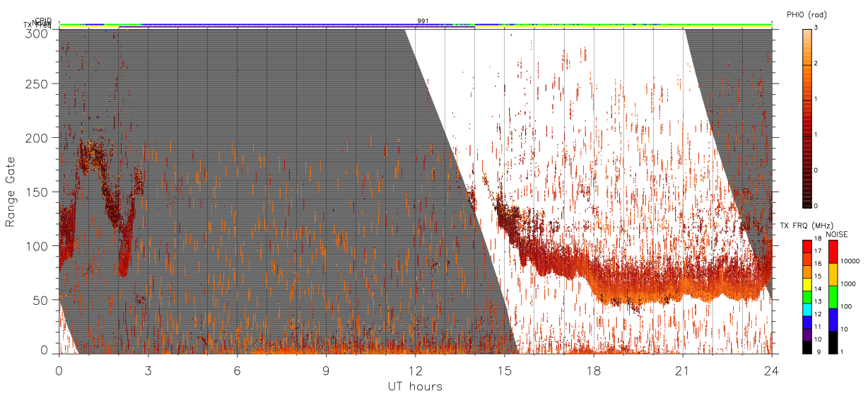Viewport: 868px width, 401px height.
Task: Click the blue swatch in NOISE colorbar
Action: point(833,320)
